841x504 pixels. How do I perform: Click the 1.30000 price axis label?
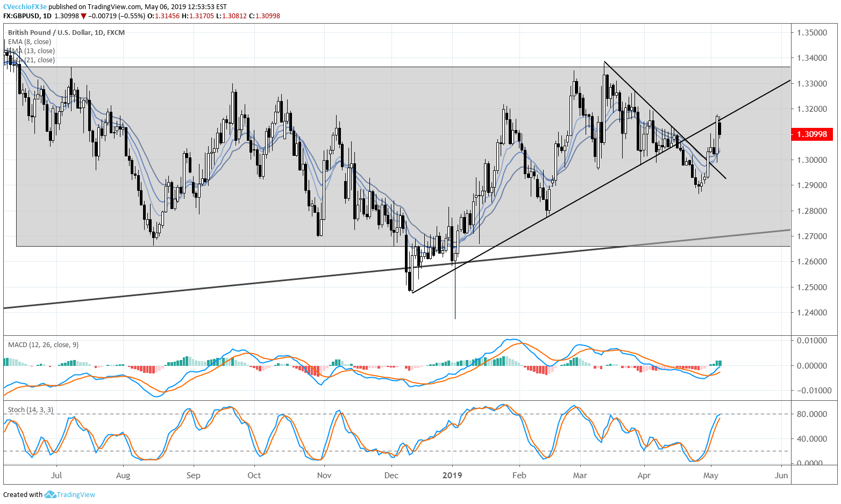pyautogui.click(x=812, y=160)
